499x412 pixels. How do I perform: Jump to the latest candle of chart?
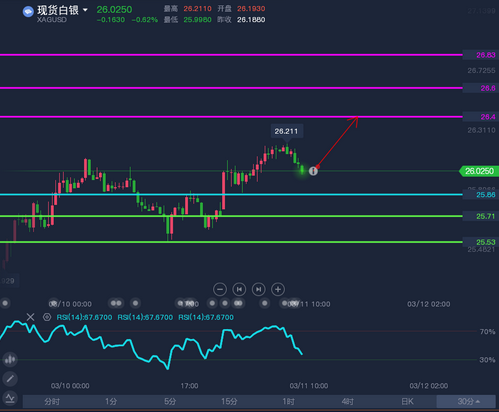(x=259, y=289)
